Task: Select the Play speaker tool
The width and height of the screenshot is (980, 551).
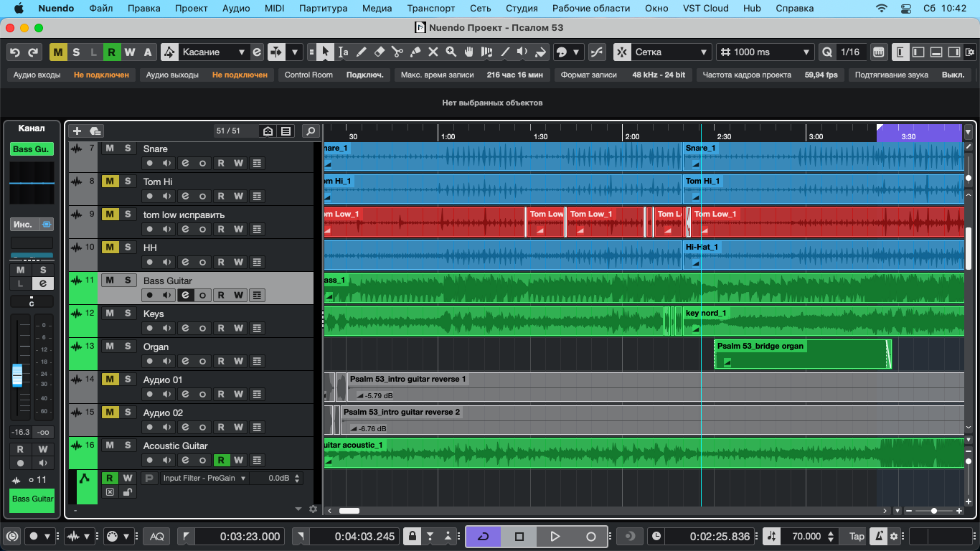Action: pos(523,52)
